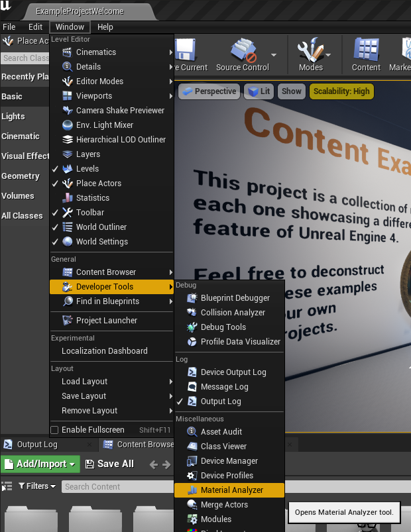Click the Modules icon
The image size is (411, 532).
point(192,519)
